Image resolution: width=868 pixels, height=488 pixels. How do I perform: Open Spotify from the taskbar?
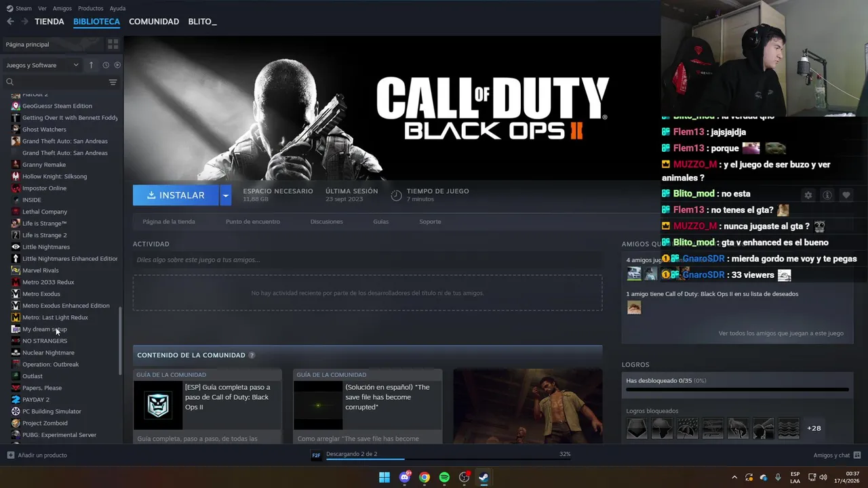444,477
